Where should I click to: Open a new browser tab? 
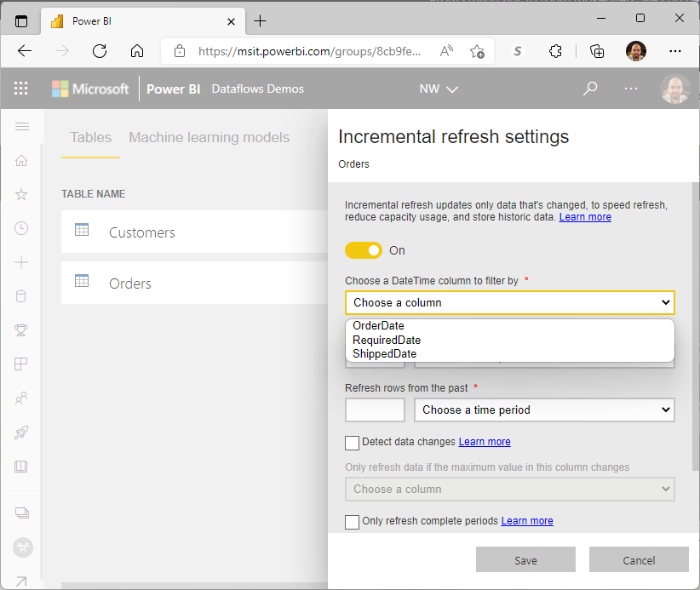(260, 21)
